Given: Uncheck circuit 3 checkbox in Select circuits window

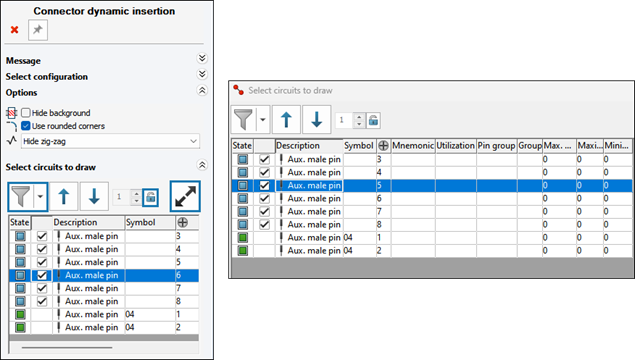Looking at the screenshot, I should point(264,160).
